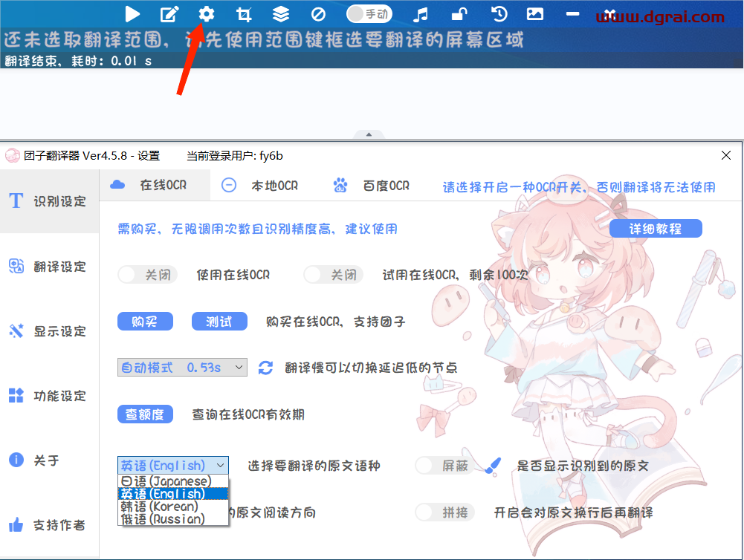Open 关于 sidebar section
Image resolution: width=744 pixels, height=560 pixels.
[x=49, y=460]
